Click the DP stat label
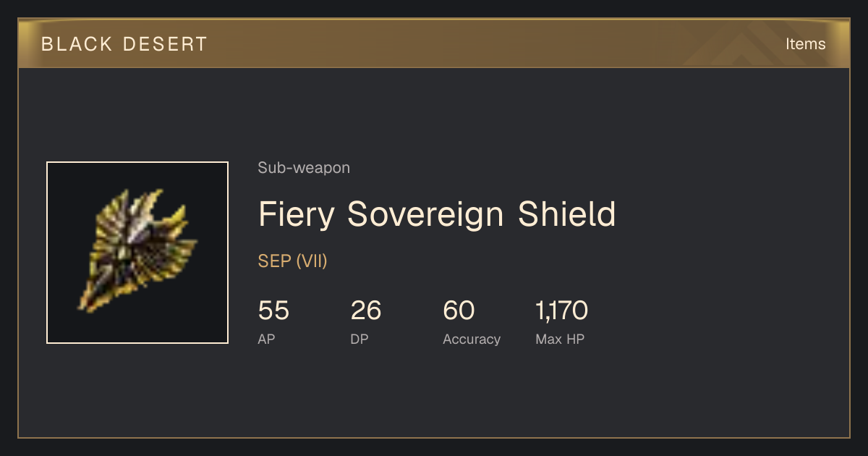This screenshot has height=456, width=868. [359, 339]
